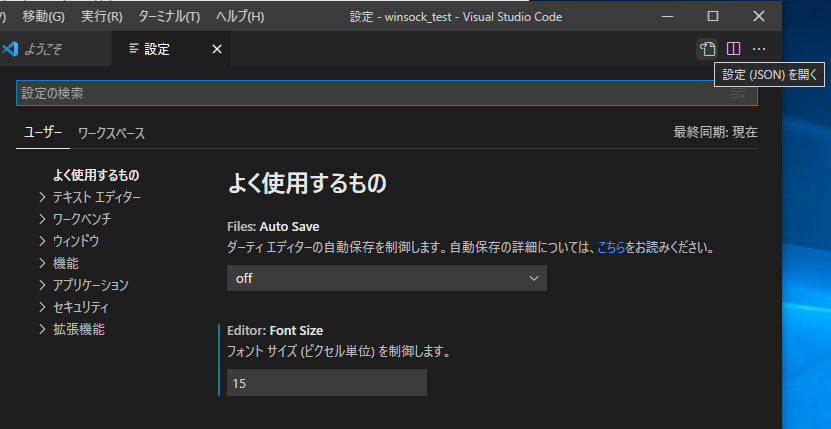Viewport: 831px width, 429px height.
Task: Switch to ワークスペース settings tab
Action: [111, 133]
